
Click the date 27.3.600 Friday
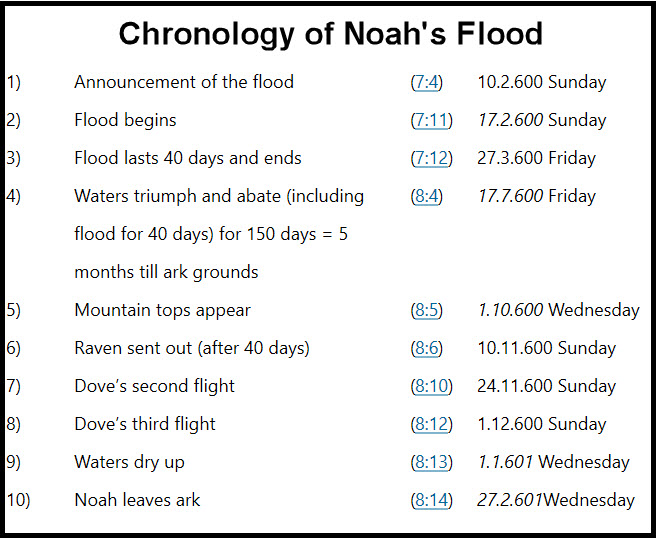coord(536,158)
